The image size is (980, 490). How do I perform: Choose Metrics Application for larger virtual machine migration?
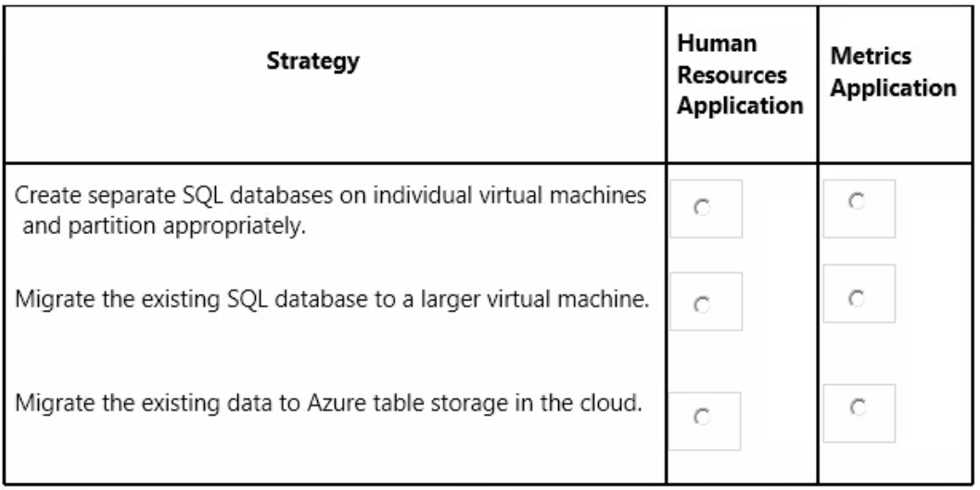(857, 299)
